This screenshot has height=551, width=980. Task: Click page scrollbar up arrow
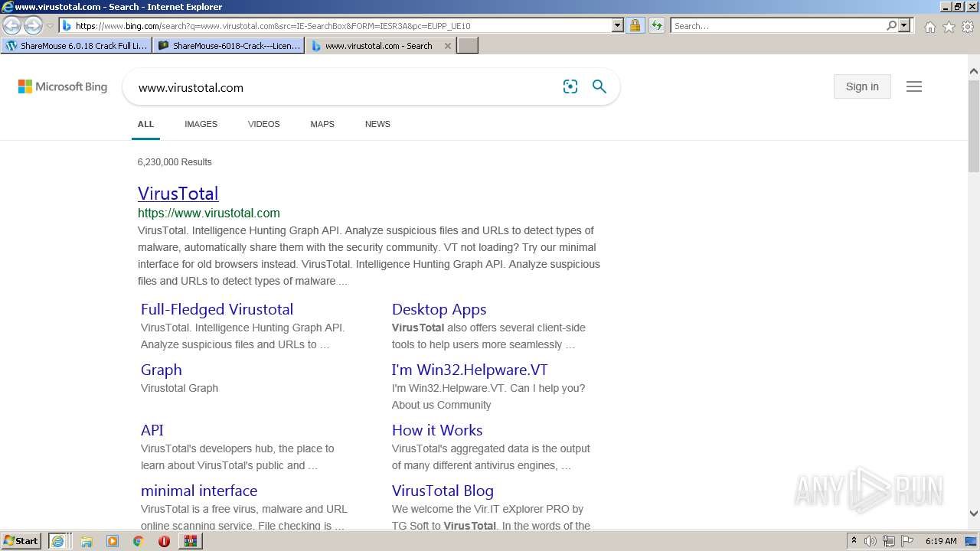point(974,72)
